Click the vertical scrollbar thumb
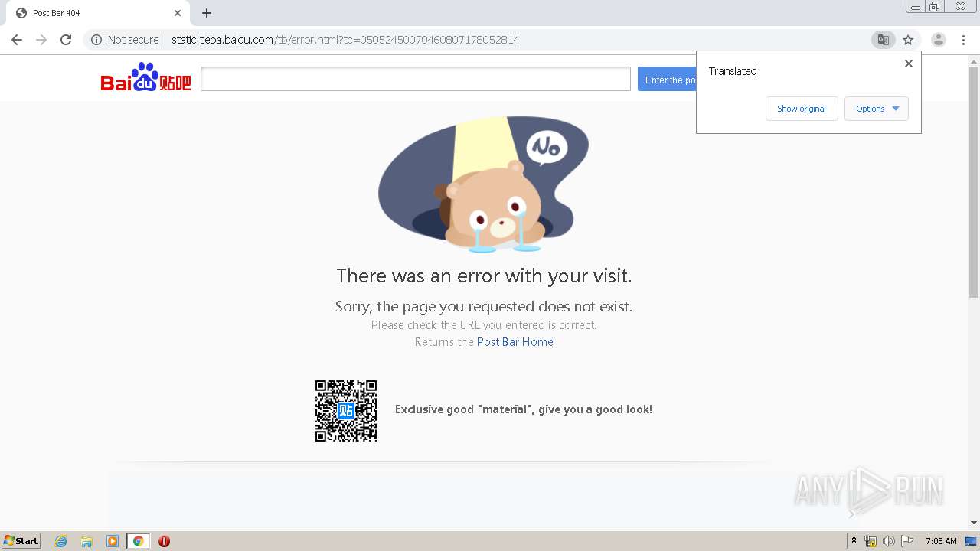This screenshot has height=551, width=980. point(974,182)
